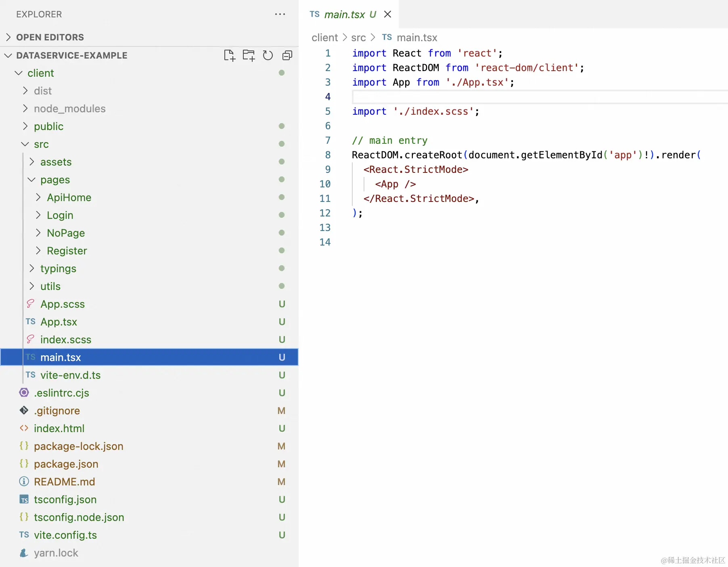This screenshot has width=728, height=567.
Task: Click the git icon of .gitignore
Action: pyautogui.click(x=24, y=410)
